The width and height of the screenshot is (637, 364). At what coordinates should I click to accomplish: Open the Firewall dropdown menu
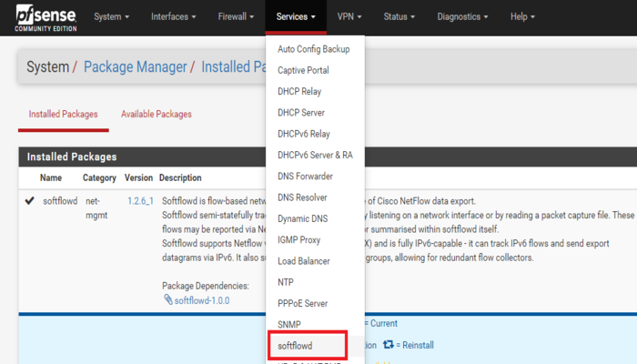(x=236, y=16)
